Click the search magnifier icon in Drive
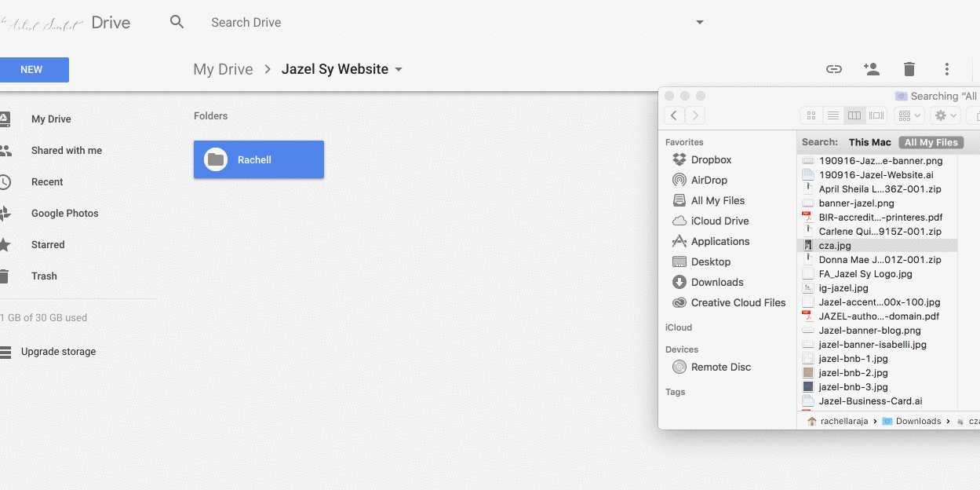The image size is (980, 490). click(177, 22)
